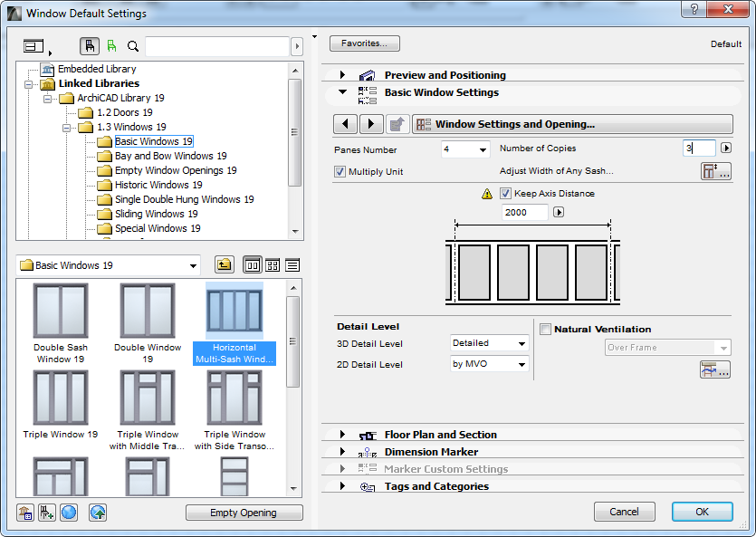Click the Favorites... button
756x537 pixels.
pos(365,43)
